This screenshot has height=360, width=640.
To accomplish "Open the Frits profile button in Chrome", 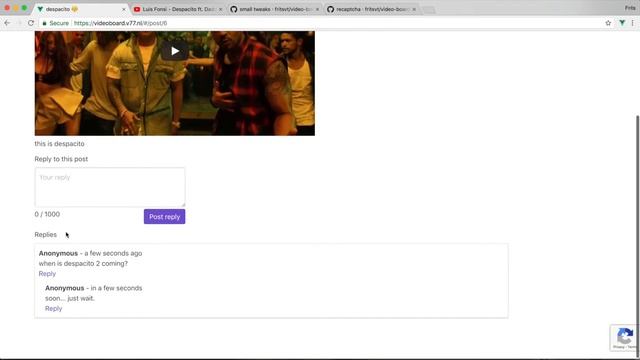I will 630,8.
